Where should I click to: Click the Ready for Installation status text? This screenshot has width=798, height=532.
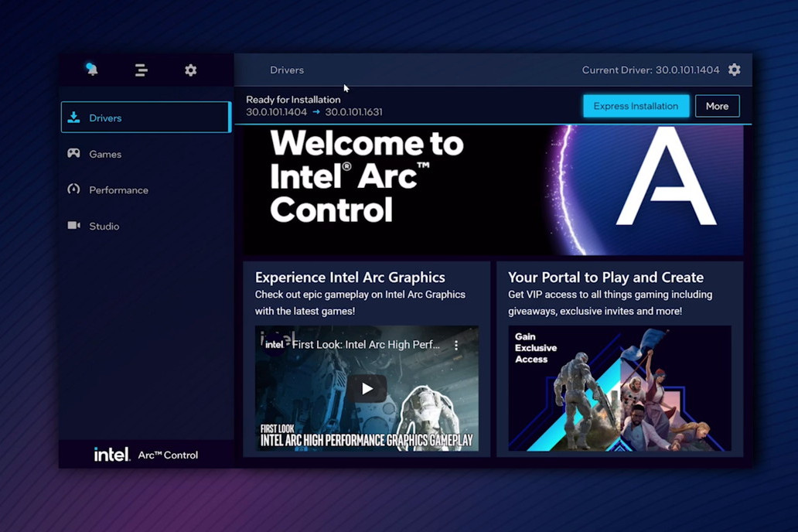point(293,99)
